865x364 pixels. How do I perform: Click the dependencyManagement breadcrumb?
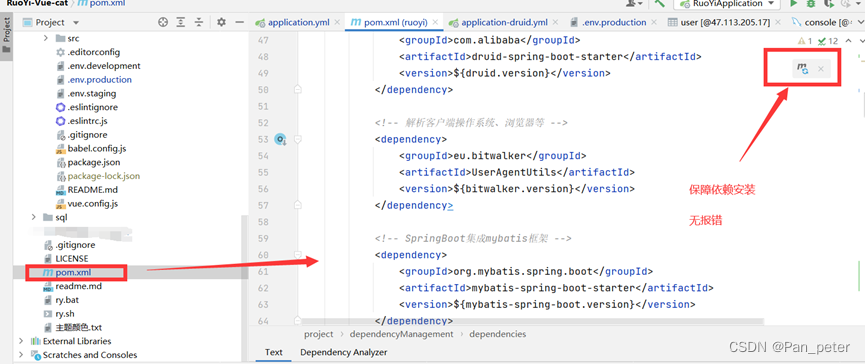(402, 334)
